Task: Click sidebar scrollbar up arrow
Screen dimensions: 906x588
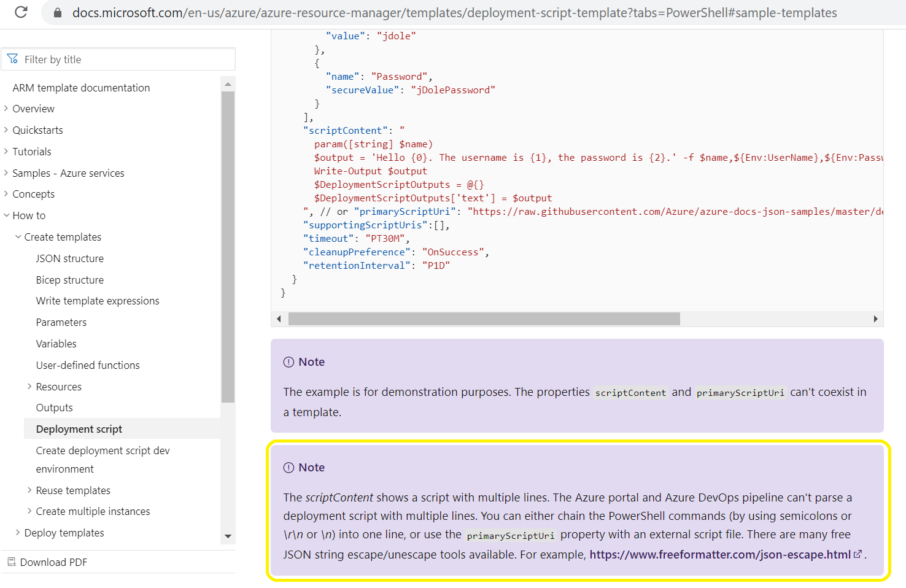Action: (x=228, y=84)
